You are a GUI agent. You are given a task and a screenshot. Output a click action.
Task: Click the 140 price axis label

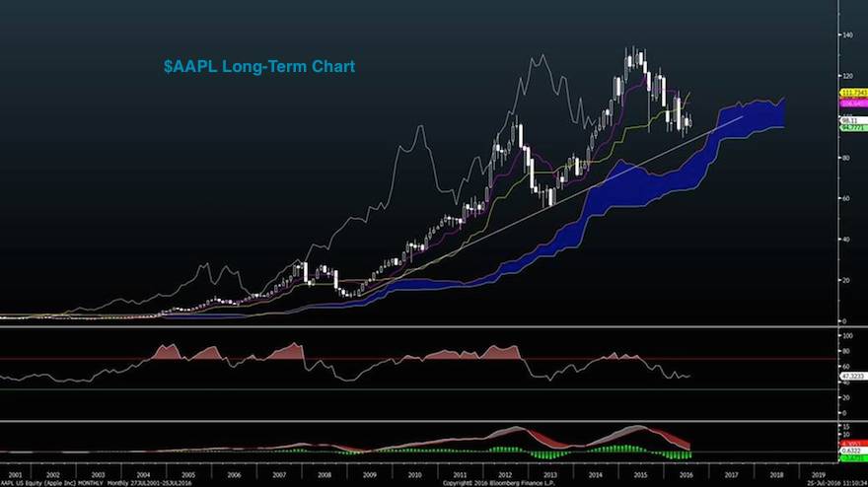click(847, 35)
